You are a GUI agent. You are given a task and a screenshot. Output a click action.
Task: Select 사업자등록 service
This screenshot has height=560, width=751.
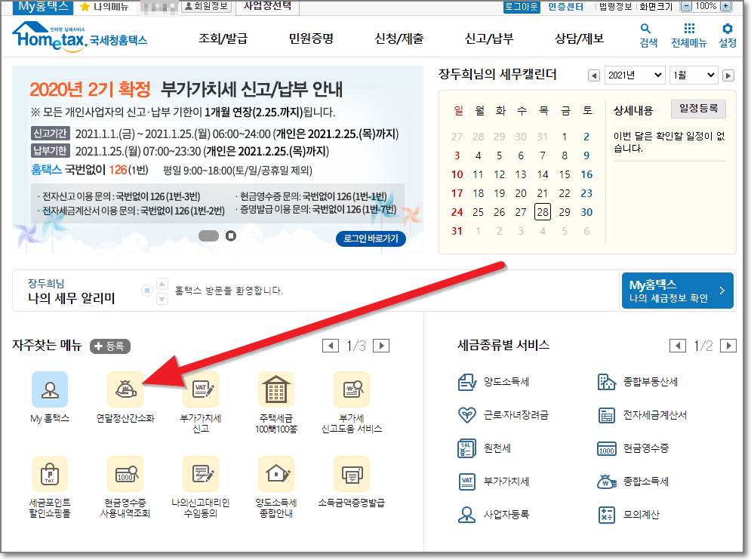pos(494,515)
